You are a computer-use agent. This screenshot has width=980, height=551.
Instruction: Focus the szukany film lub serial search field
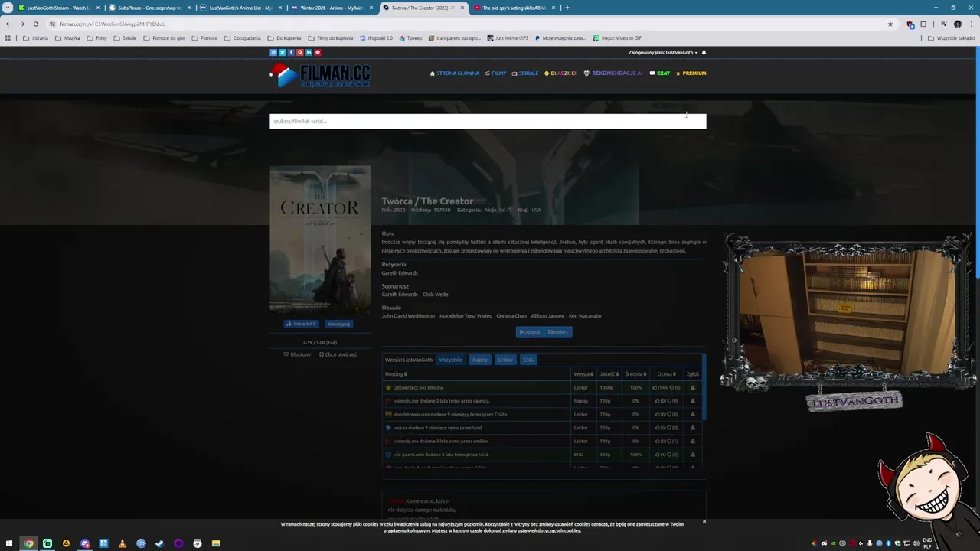pyautogui.click(x=488, y=121)
